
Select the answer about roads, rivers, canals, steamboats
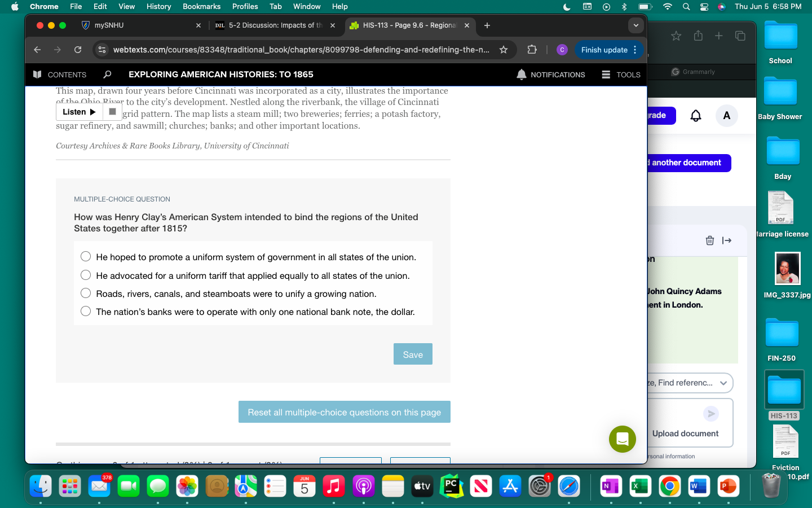click(x=86, y=293)
